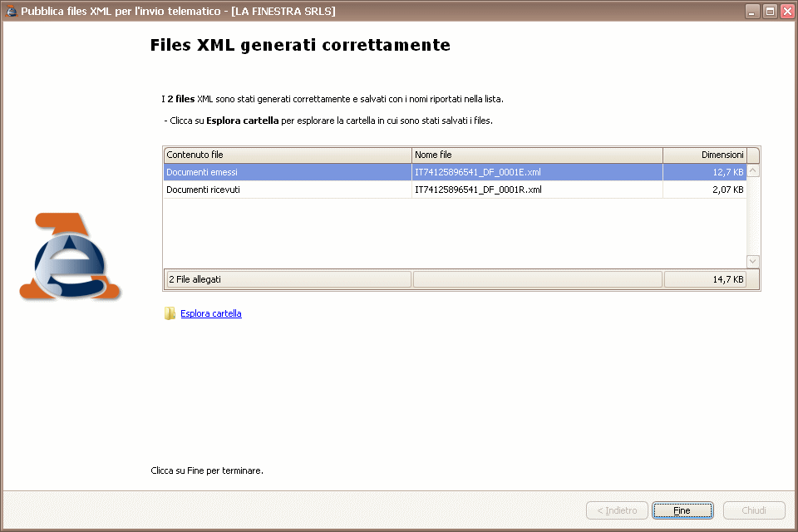Close the window with the red X

pyautogui.click(x=786, y=12)
